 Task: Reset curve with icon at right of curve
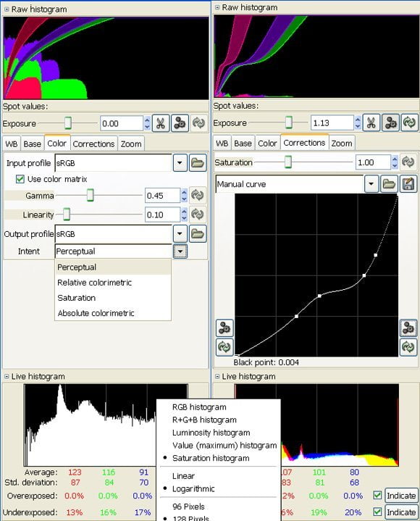click(408, 347)
